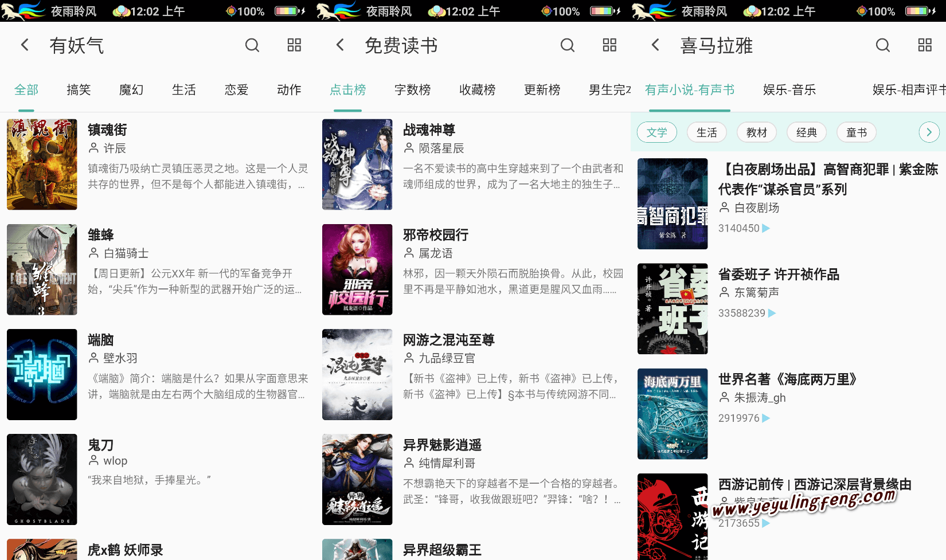
Task: Select the 教材 category chip
Action: (x=757, y=132)
